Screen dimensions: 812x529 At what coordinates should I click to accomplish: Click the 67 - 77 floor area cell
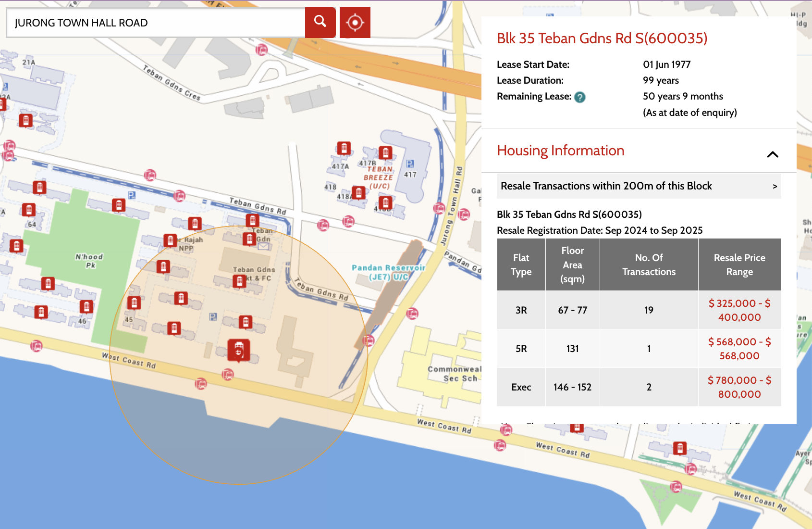click(572, 310)
